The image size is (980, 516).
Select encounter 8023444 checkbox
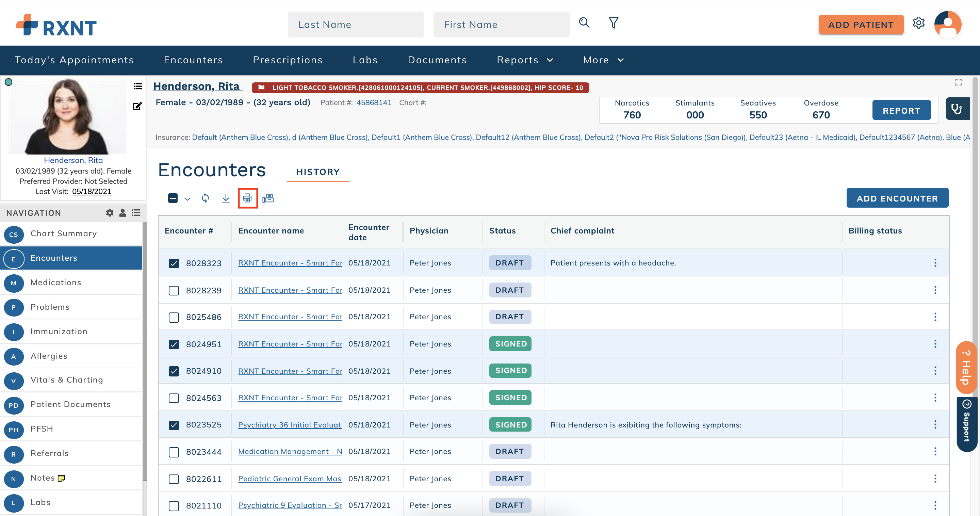point(174,452)
